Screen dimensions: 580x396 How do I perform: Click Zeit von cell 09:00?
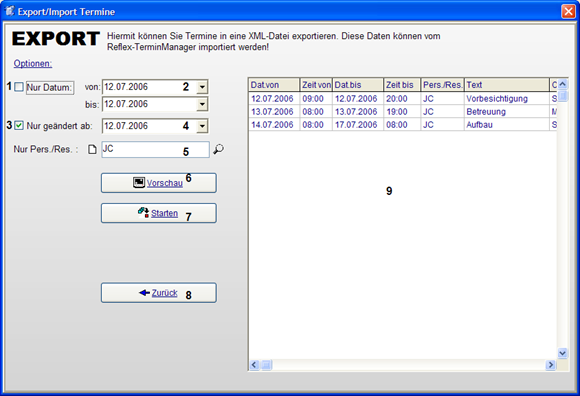(316, 99)
